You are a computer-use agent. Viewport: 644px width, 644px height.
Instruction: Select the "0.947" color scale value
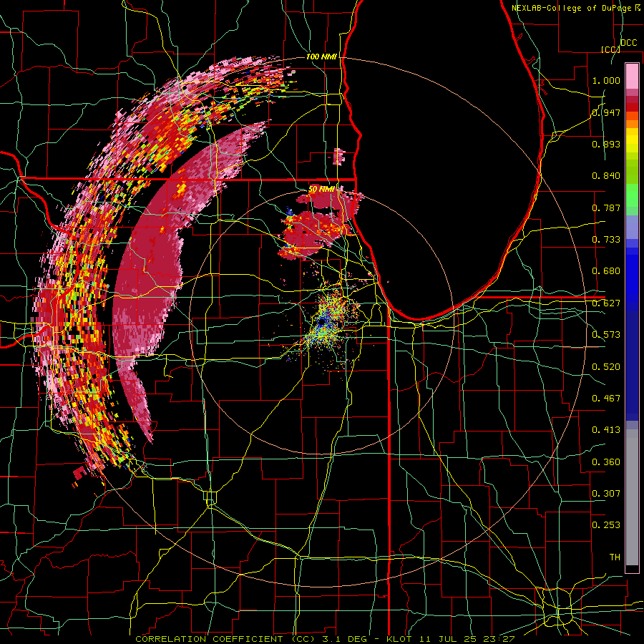606,112
